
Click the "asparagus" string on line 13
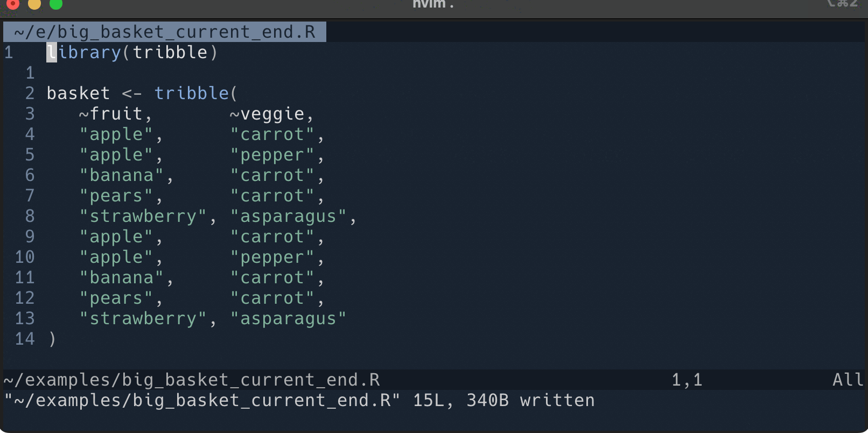coord(288,319)
